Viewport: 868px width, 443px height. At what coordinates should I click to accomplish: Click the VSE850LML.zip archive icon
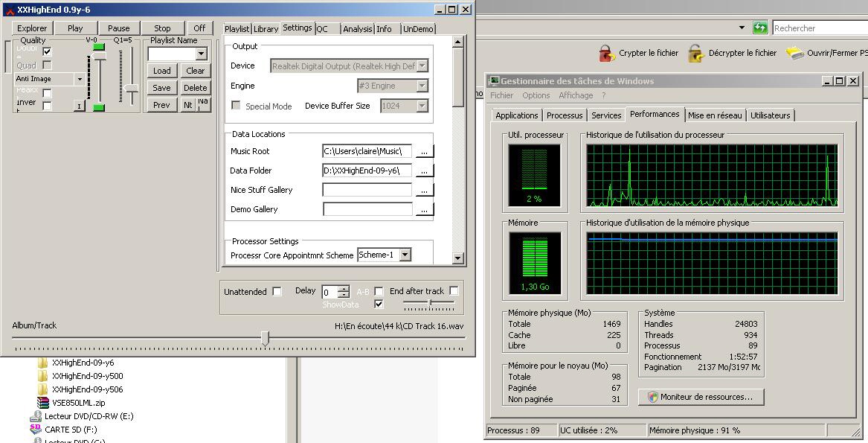pyautogui.click(x=42, y=403)
